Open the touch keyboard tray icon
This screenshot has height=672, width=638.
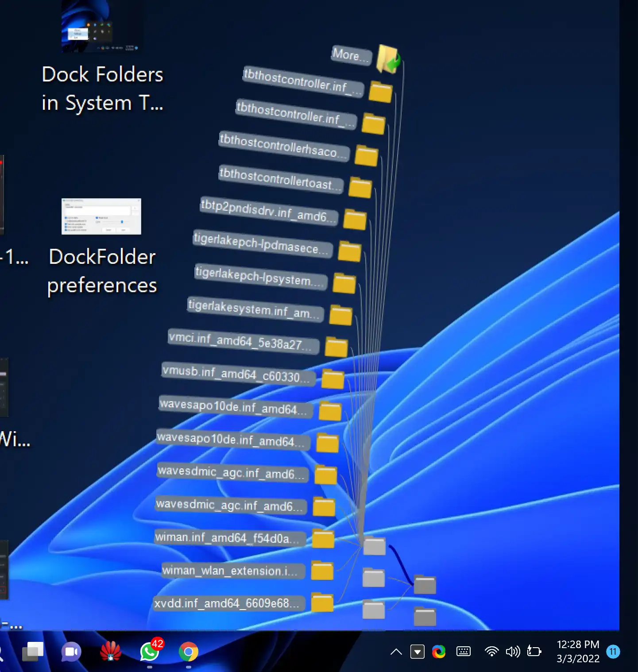click(x=463, y=652)
